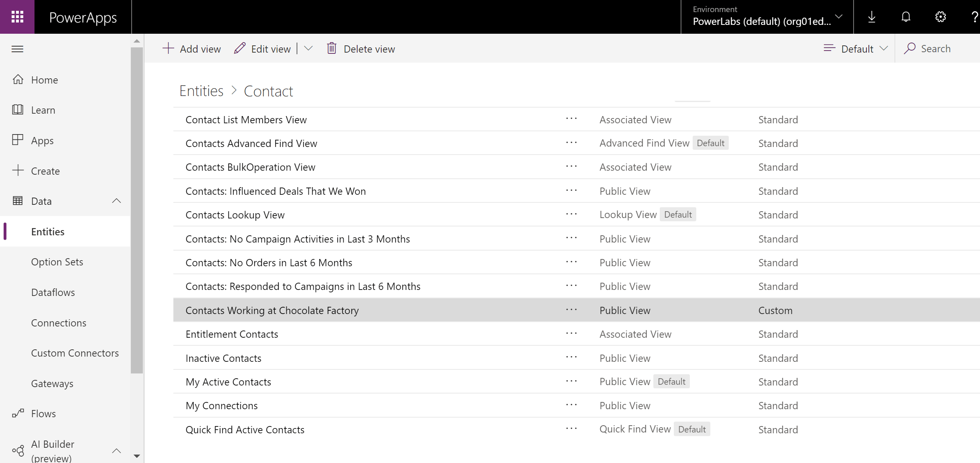Image resolution: width=980 pixels, height=463 pixels.
Task: Open the Default filter dropdown
Action: 856,49
